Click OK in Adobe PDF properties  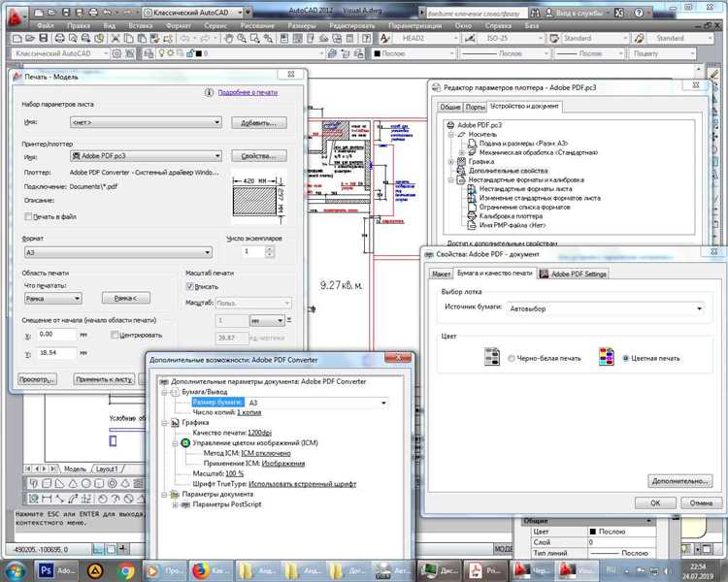pos(655,503)
